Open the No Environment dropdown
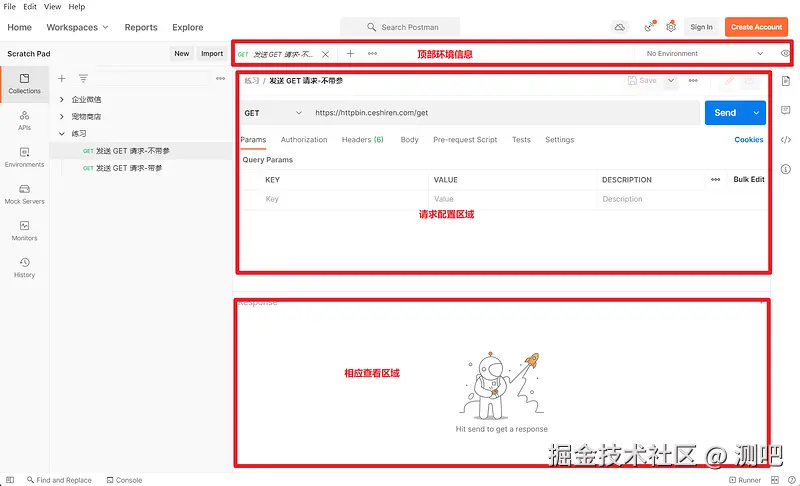Viewport: 800px width, 486px height. pyautogui.click(x=705, y=54)
